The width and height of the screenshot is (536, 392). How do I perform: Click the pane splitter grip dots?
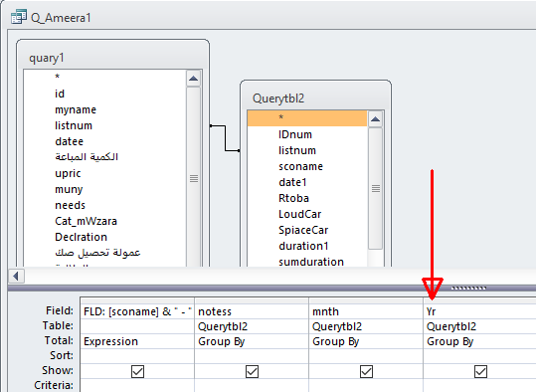(468, 288)
